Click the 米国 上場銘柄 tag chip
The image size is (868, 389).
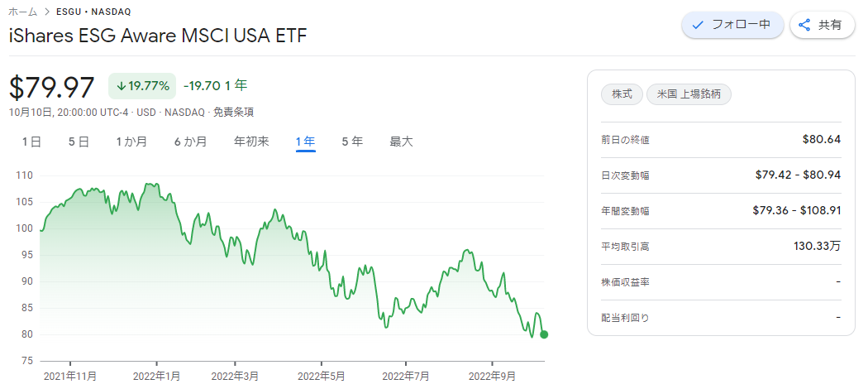[x=689, y=94]
